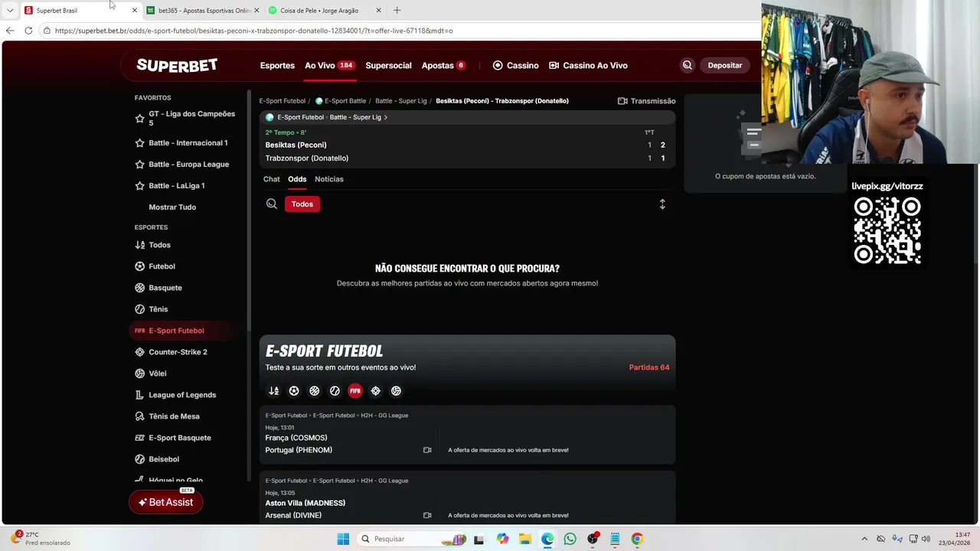Switch to Coisa de Pele browser tab
The image size is (980, 551).
pos(325,11)
